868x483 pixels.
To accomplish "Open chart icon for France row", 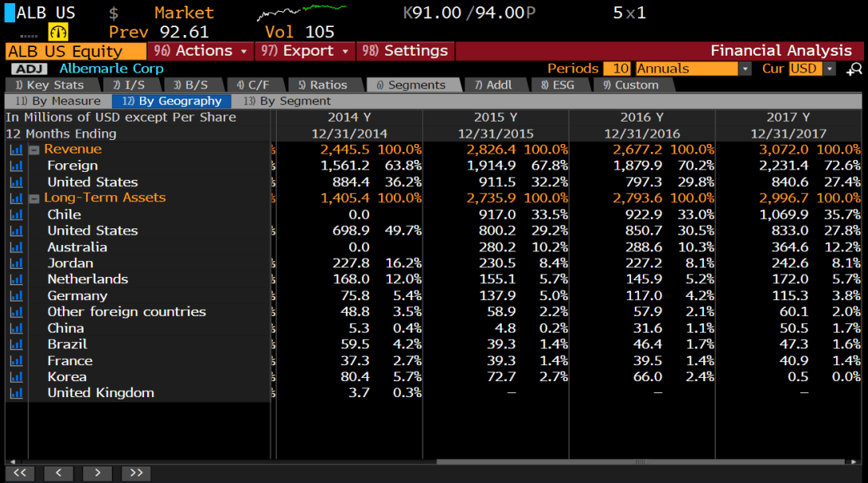I will [x=17, y=360].
